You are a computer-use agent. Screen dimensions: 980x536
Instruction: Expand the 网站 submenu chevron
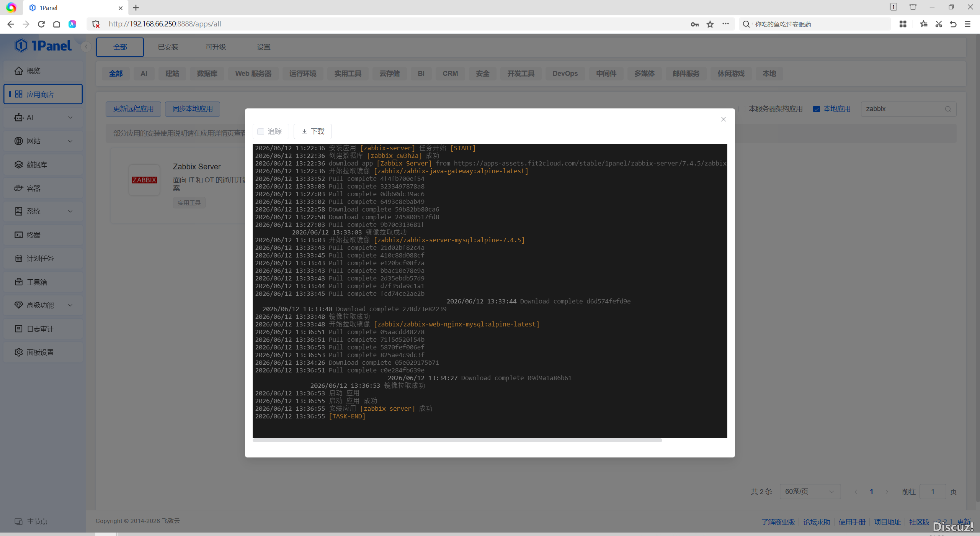coord(70,141)
